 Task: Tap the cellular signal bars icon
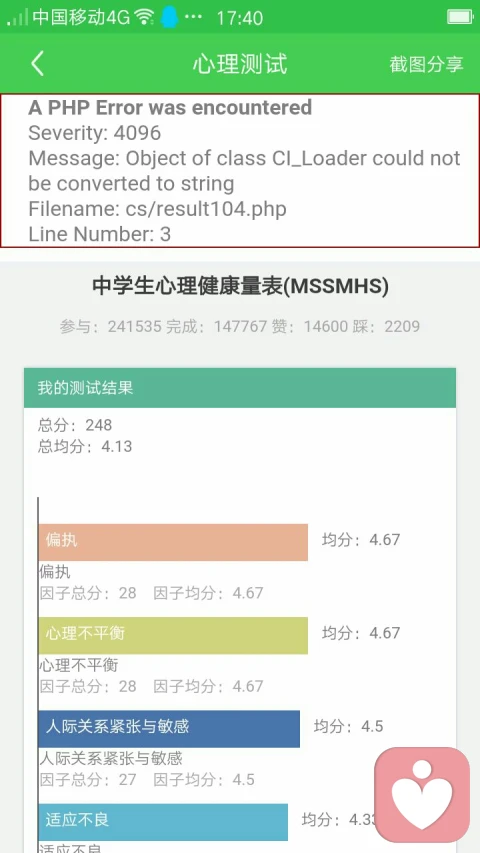17,18
